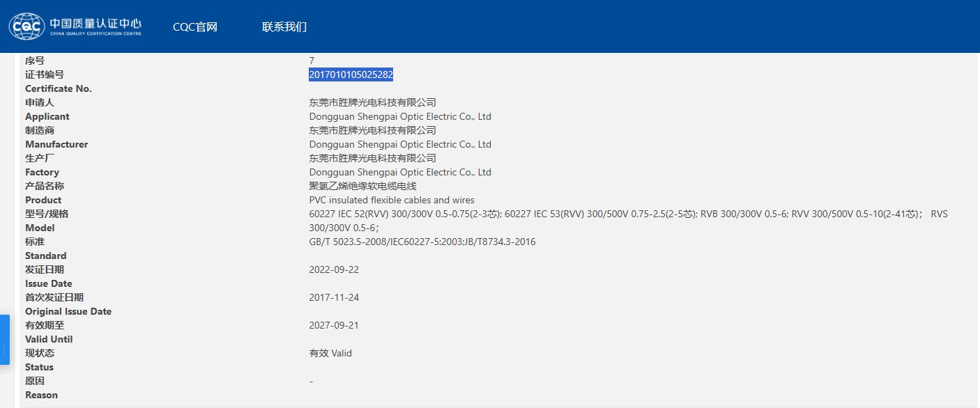Click the 制造商 label
The width and height of the screenshot is (980, 408).
tap(40, 130)
